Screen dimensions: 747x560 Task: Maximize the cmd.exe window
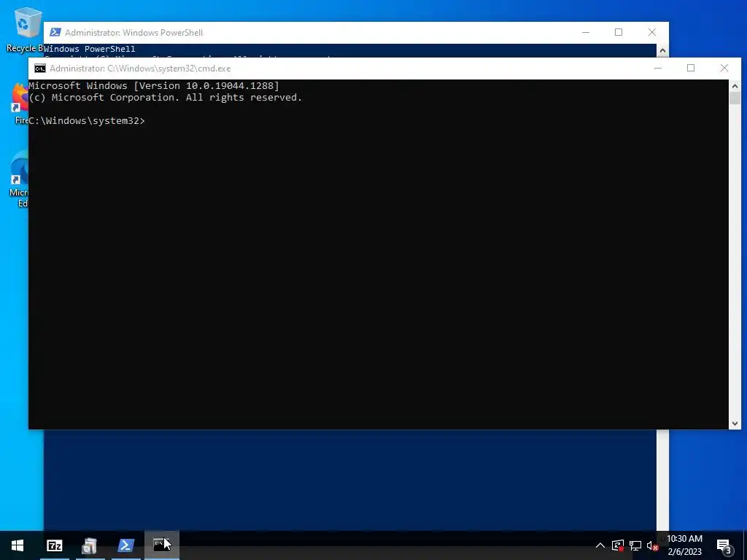click(x=691, y=68)
